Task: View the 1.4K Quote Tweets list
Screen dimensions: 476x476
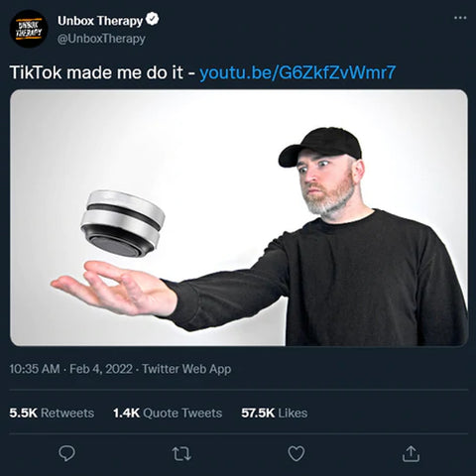Action: [x=168, y=413]
